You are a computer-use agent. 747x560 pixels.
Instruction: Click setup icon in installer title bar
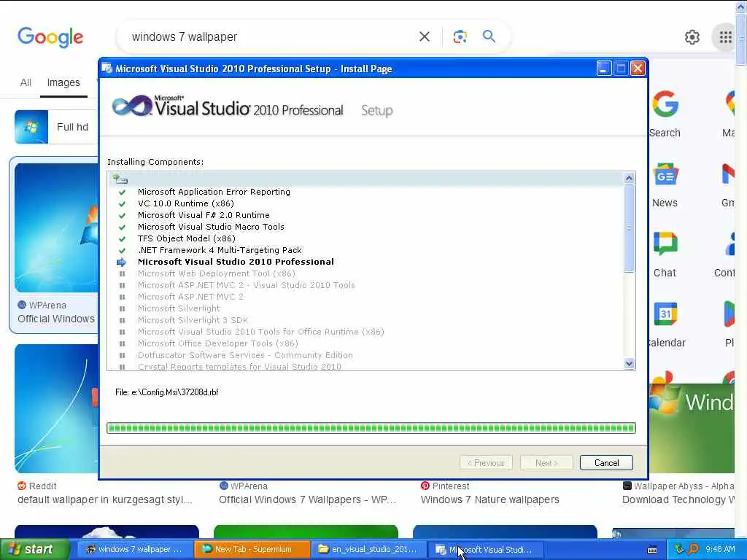coord(107,69)
